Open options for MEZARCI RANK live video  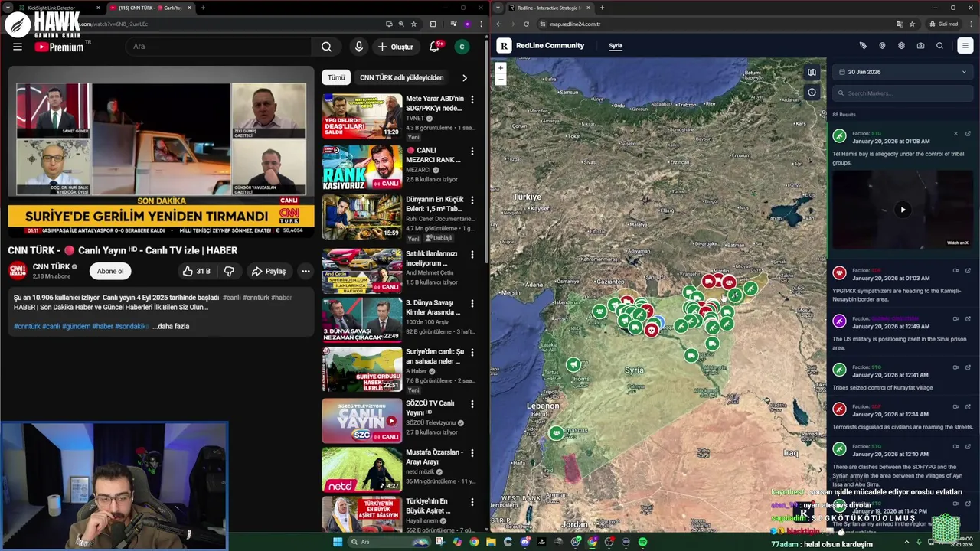click(472, 151)
